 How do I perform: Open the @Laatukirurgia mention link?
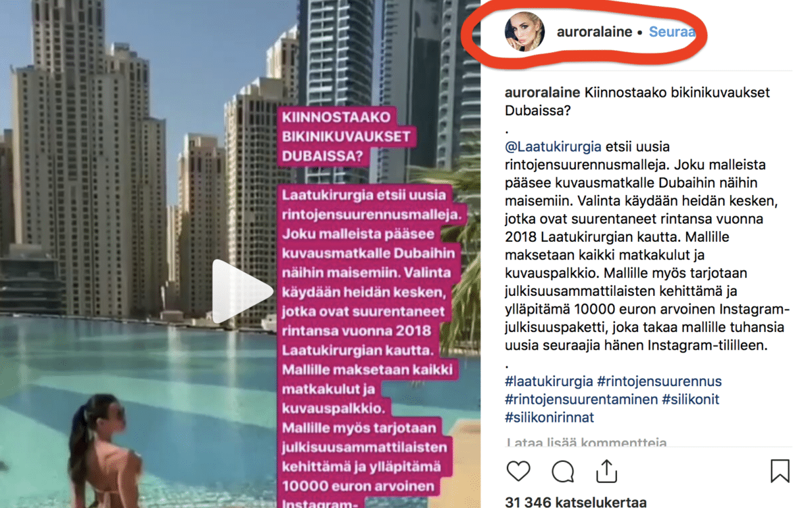[x=554, y=146]
